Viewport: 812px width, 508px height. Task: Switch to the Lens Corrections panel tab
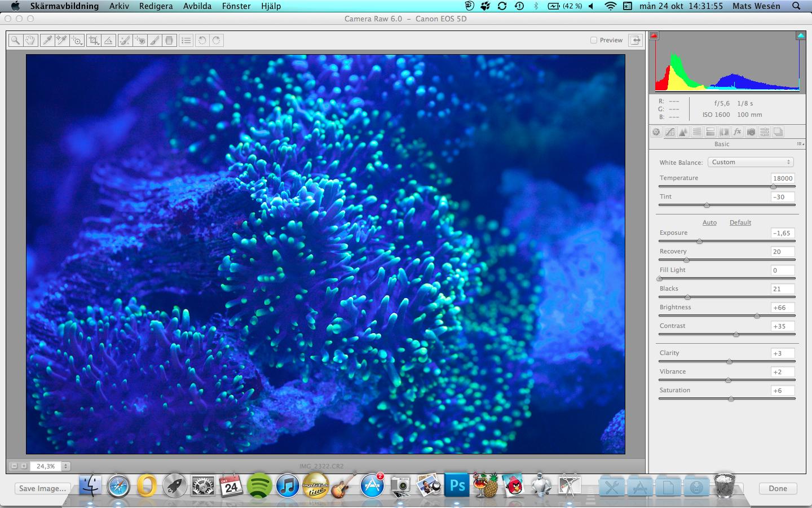pos(724,132)
